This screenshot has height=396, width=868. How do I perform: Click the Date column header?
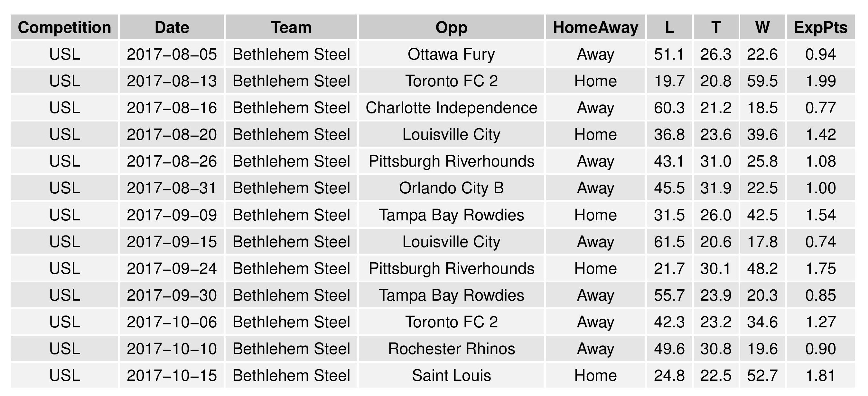[172, 27]
